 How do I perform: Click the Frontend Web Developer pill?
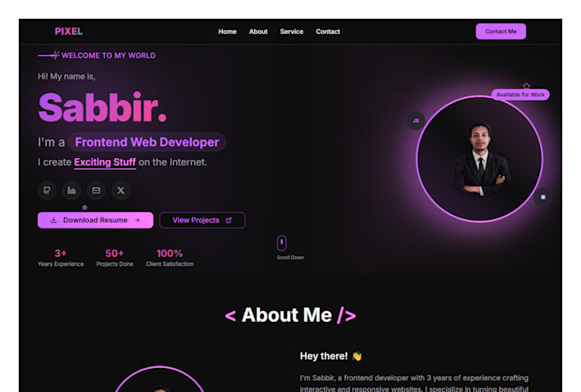(147, 143)
